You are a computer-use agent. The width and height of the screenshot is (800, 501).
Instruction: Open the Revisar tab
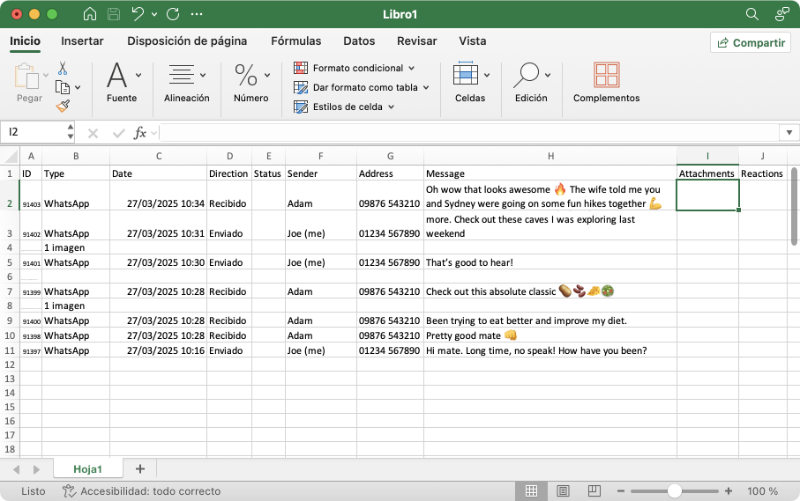(x=417, y=41)
